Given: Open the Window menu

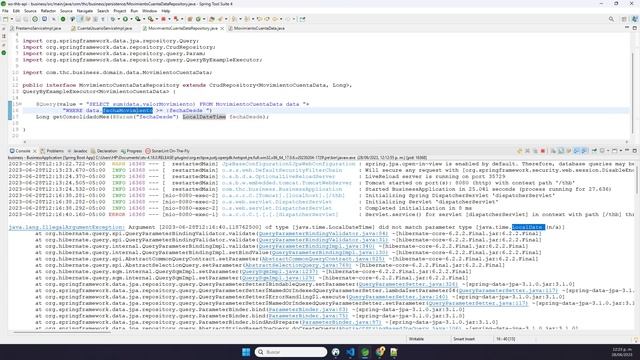Looking at the screenshot, I should 149,11.
